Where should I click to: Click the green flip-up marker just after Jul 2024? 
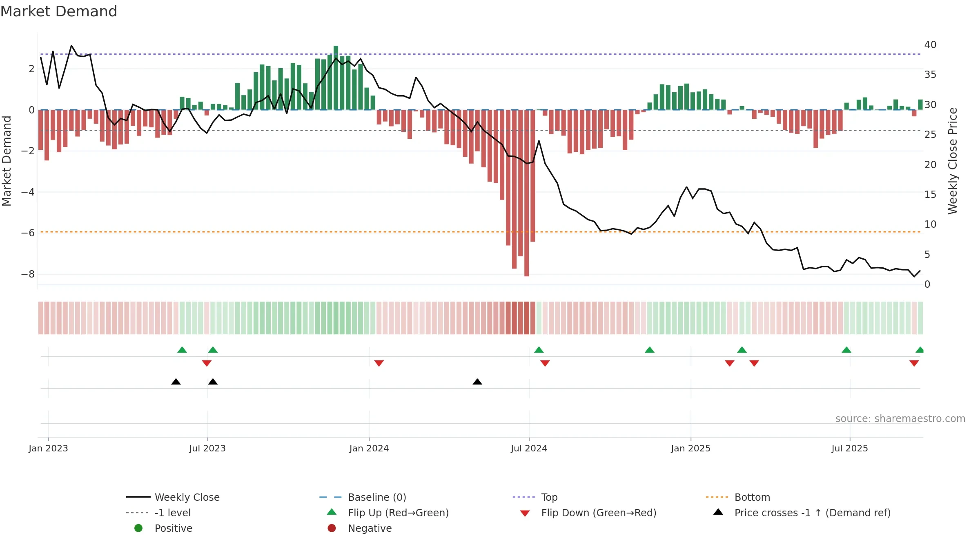tap(539, 350)
